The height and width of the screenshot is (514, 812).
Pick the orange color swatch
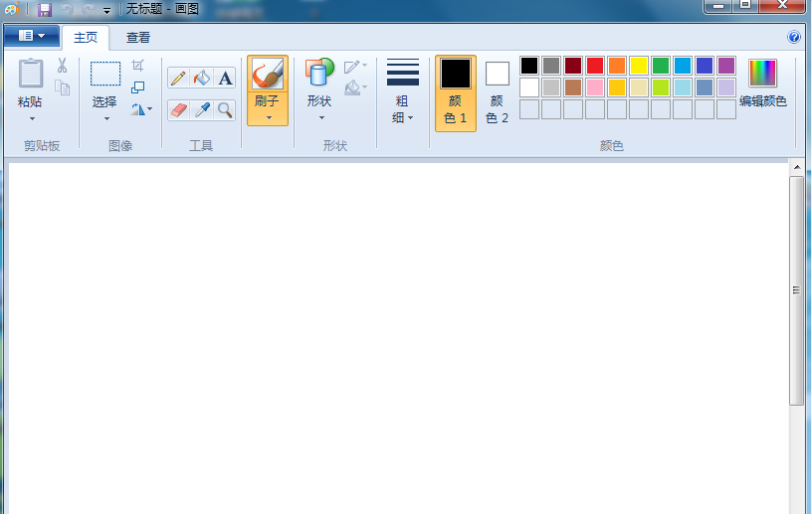click(x=617, y=66)
